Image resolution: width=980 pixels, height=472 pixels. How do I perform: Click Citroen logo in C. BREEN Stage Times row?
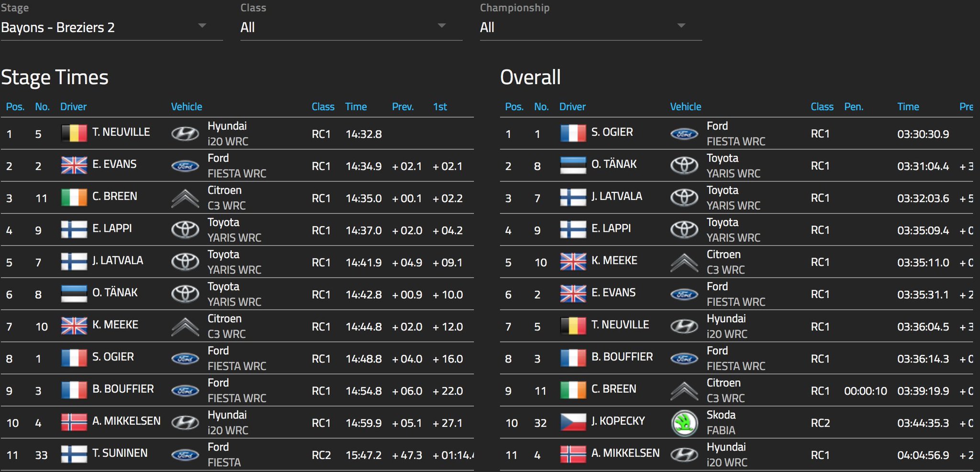tap(185, 198)
